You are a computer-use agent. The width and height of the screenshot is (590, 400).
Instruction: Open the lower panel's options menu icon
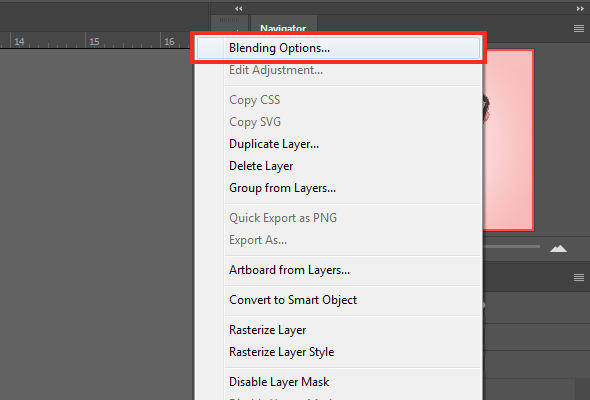coord(579,278)
